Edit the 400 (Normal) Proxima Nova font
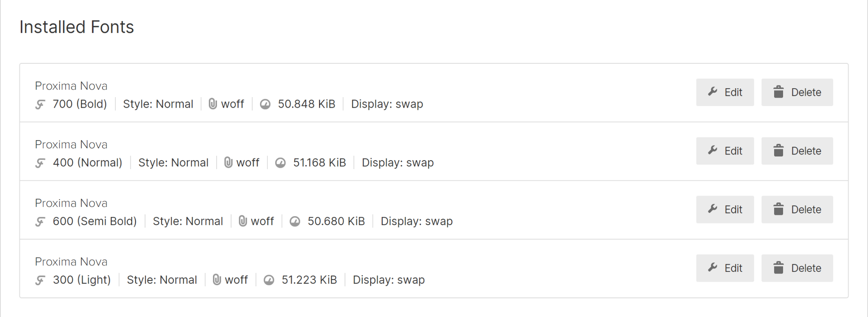 point(725,151)
